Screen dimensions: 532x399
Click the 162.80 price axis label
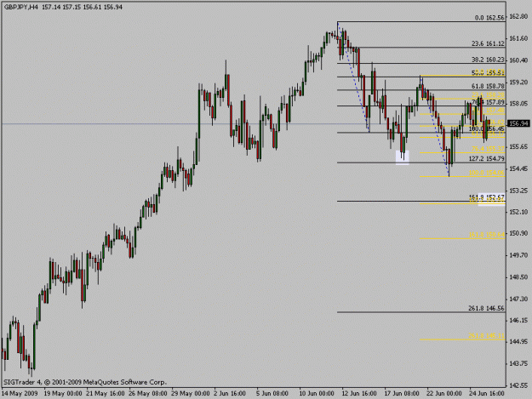point(518,17)
